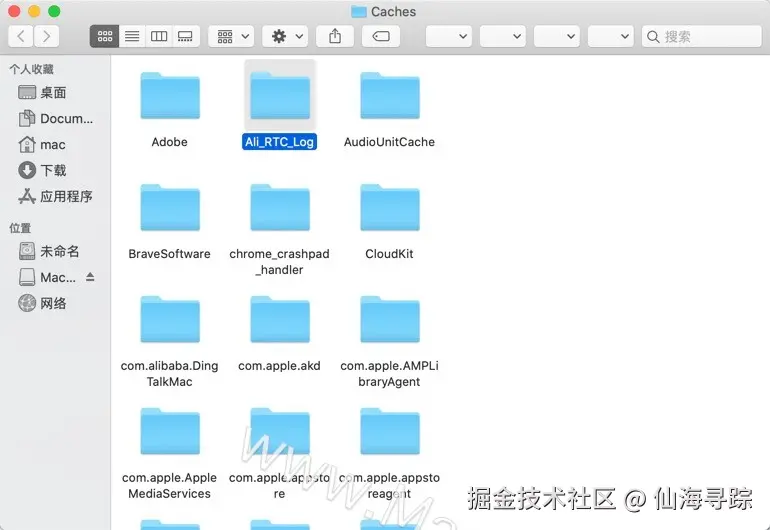
Task: Click the com.apple.akd name label
Action: 279,366
